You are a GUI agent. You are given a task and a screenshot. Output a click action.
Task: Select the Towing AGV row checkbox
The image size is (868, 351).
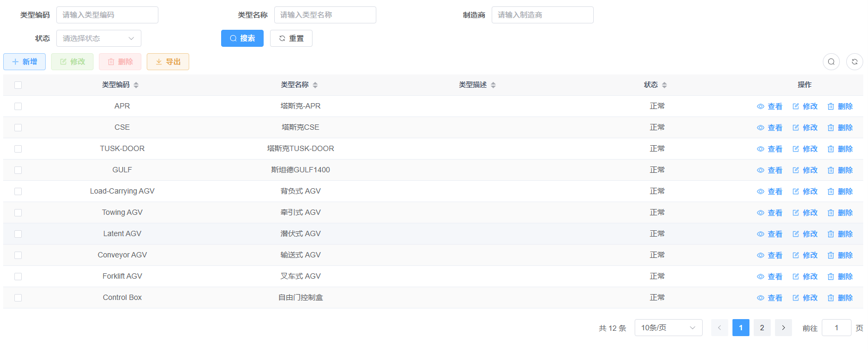(x=18, y=213)
